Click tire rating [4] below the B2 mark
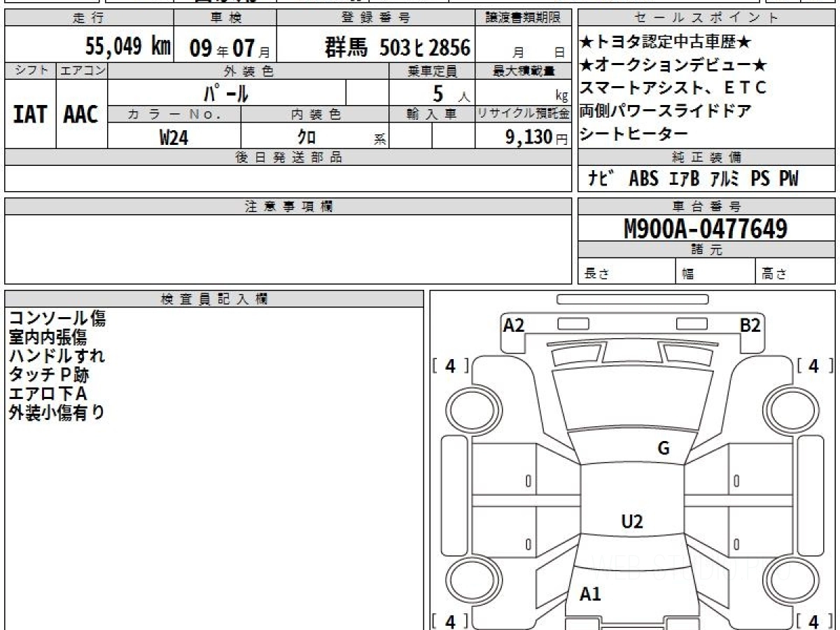Viewport: 840px width, 630px height. click(x=814, y=365)
